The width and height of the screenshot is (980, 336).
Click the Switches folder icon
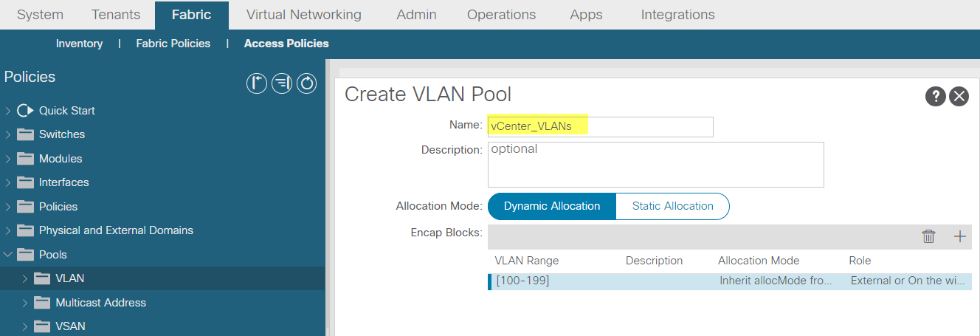(26, 134)
